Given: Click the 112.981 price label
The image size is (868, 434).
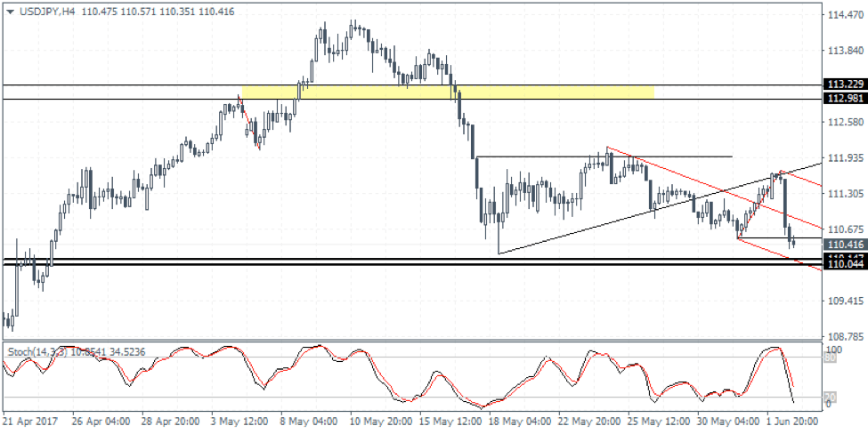Looking at the screenshot, I should pos(844,99).
